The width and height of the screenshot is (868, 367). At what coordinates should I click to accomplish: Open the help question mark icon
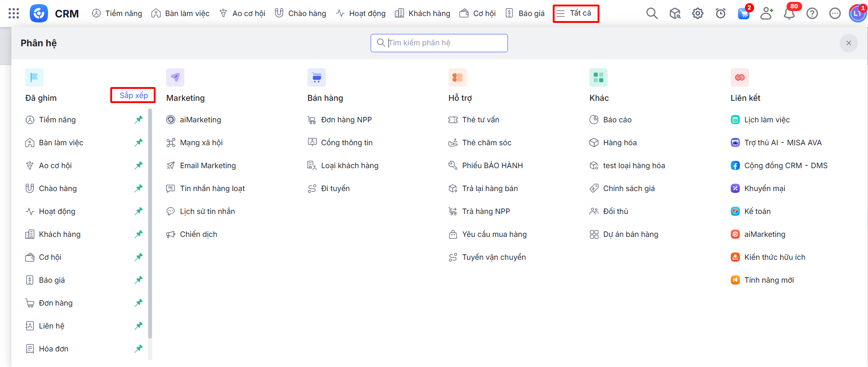click(812, 13)
